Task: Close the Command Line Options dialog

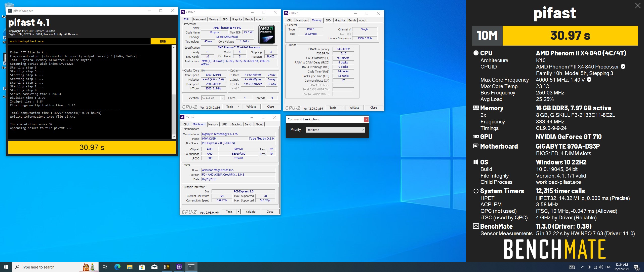Action: point(366,120)
